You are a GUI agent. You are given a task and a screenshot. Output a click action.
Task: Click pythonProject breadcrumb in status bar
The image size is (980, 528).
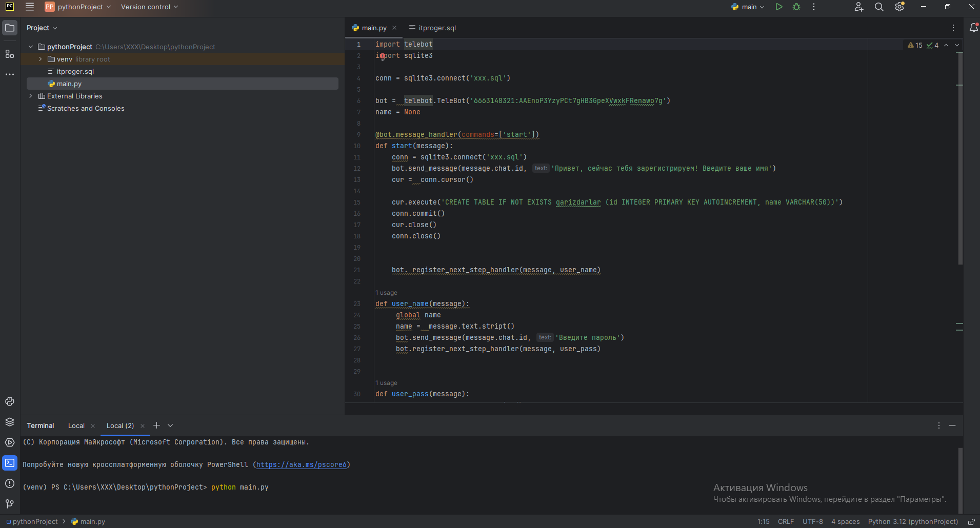point(32,522)
